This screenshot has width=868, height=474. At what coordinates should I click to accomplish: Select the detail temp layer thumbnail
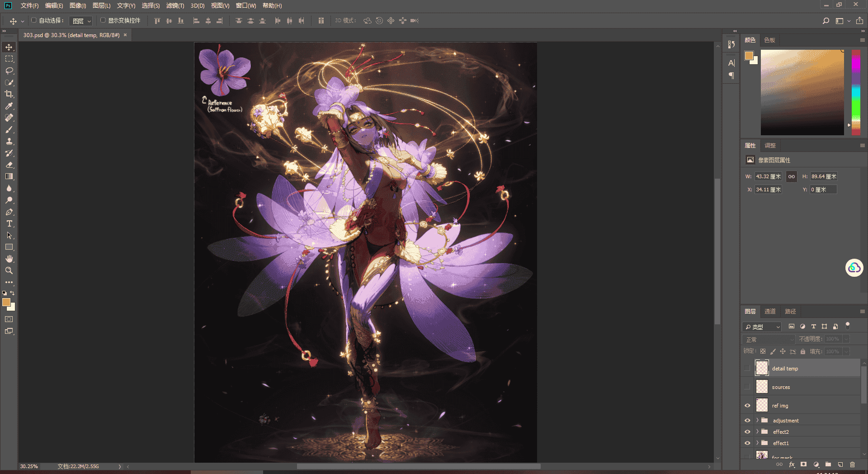point(762,368)
